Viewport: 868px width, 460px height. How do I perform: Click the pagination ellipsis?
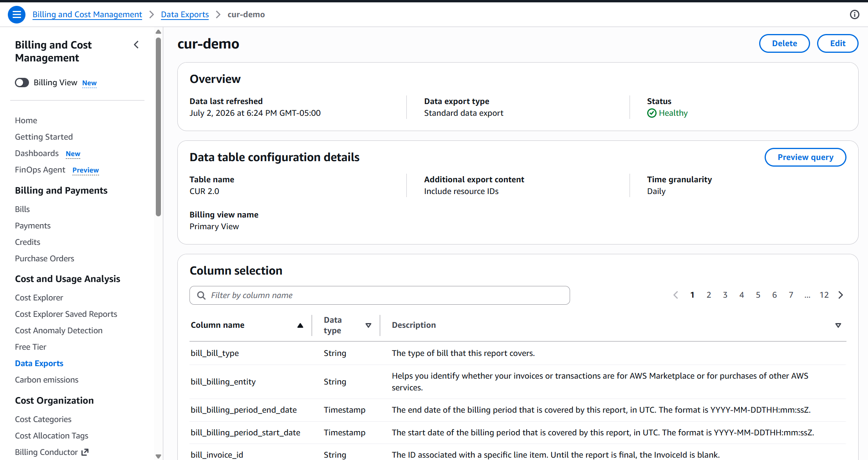point(807,296)
